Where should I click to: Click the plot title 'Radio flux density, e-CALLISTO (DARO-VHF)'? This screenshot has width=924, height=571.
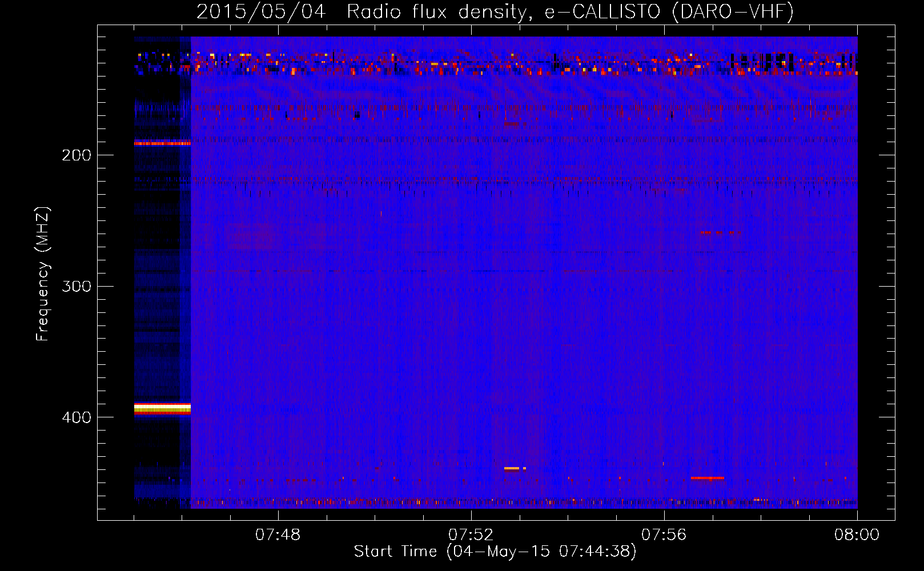570,11
